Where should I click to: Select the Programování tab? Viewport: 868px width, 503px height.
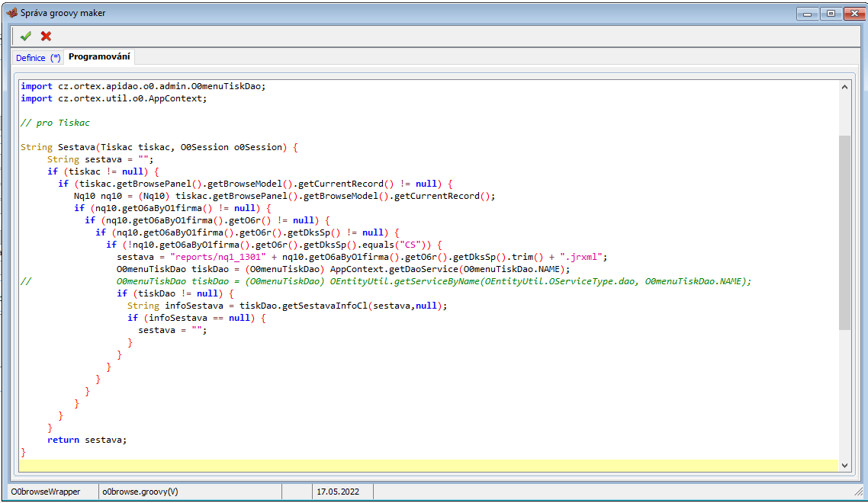pyautogui.click(x=99, y=57)
